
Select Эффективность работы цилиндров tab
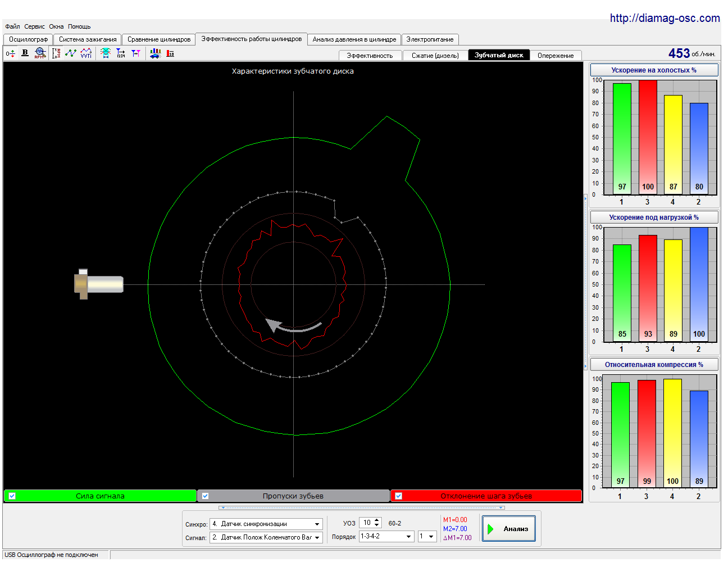pyautogui.click(x=252, y=39)
